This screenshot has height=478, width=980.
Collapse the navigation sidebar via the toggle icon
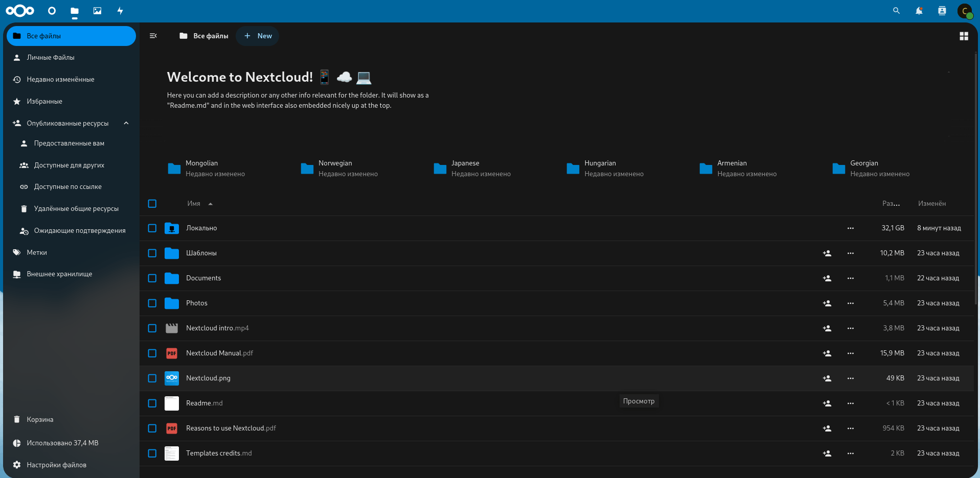click(153, 36)
